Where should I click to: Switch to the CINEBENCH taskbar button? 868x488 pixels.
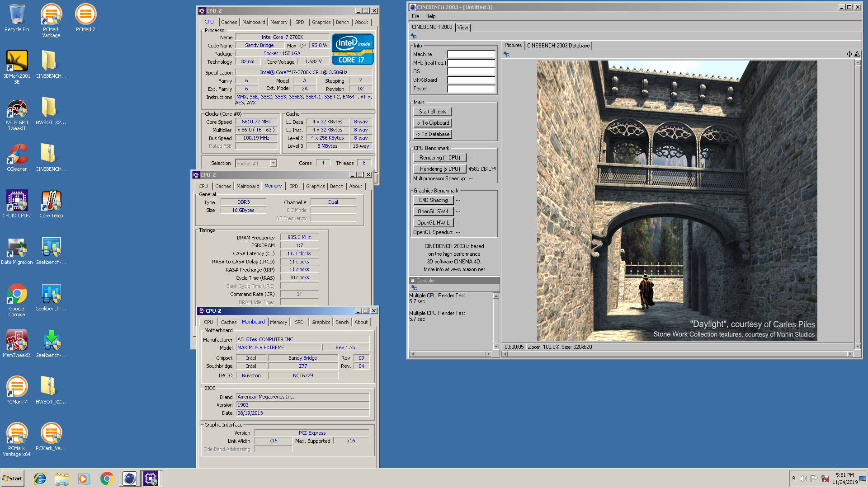coord(129,479)
